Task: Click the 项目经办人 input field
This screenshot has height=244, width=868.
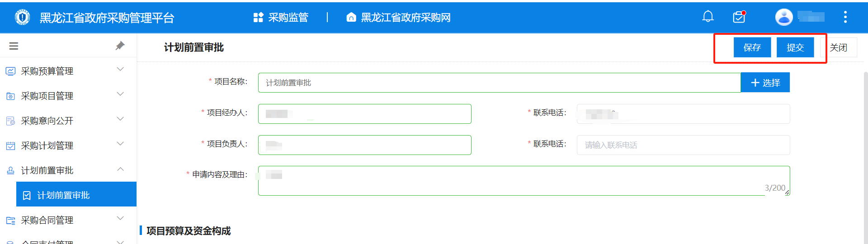Action: click(365, 114)
